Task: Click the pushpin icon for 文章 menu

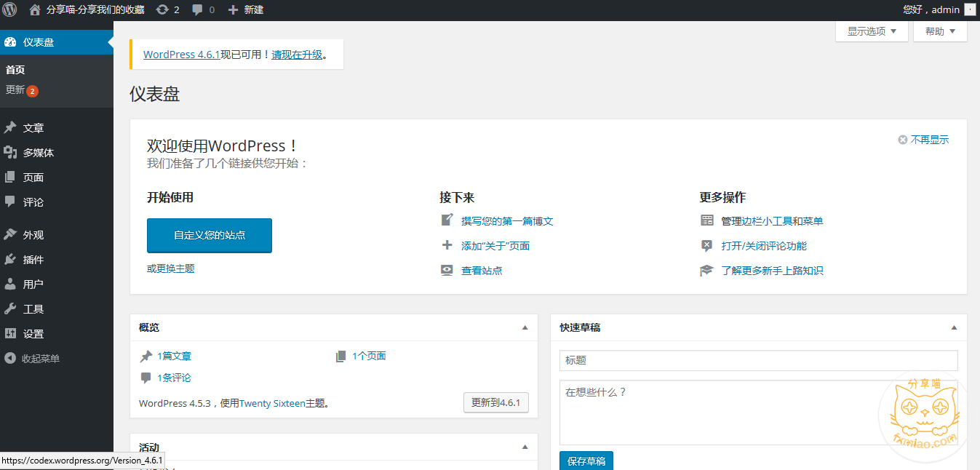Action: click(x=10, y=128)
